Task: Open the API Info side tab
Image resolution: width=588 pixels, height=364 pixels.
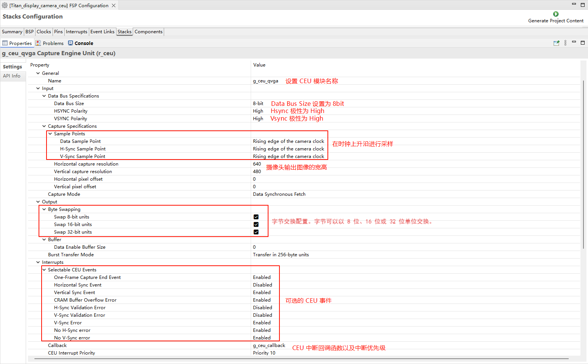Action: point(12,76)
